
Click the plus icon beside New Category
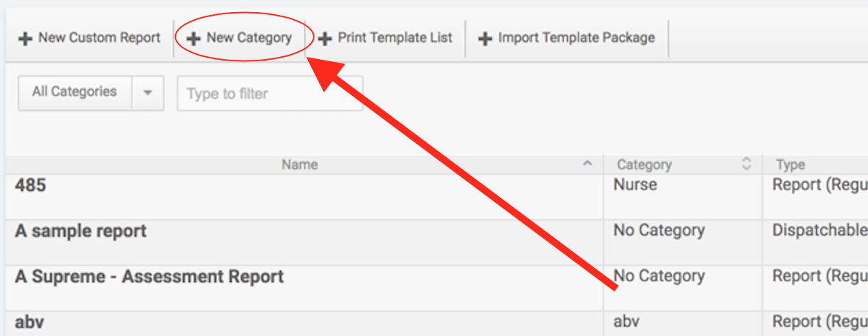tap(194, 38)
